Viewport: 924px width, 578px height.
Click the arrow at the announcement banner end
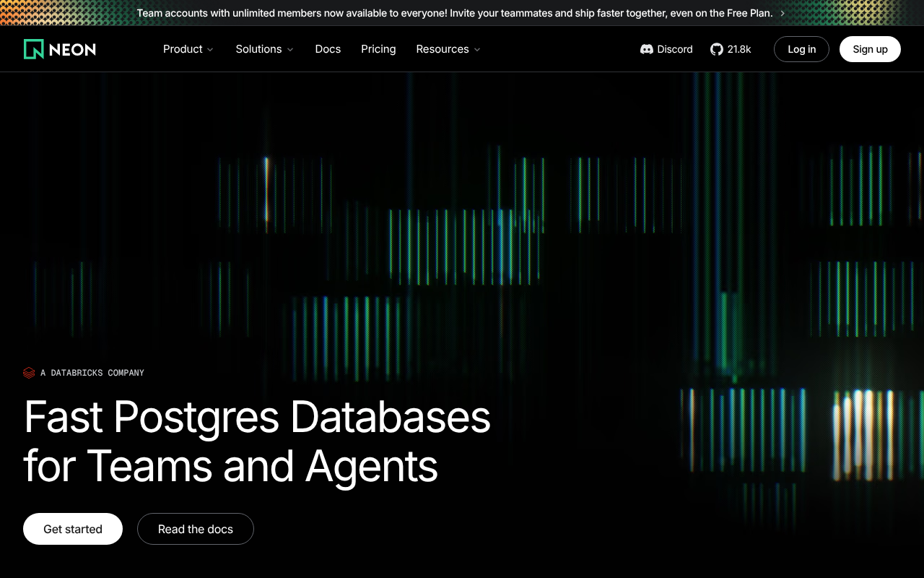(x=783, y=13)
